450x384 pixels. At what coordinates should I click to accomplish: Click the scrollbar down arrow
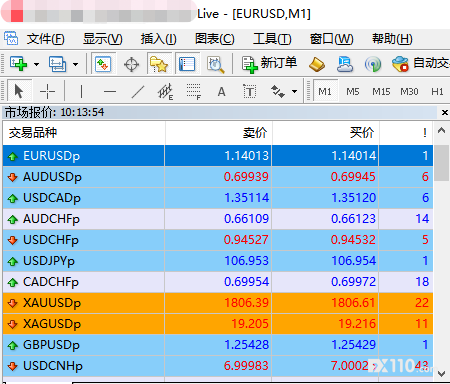click(441, 373)
